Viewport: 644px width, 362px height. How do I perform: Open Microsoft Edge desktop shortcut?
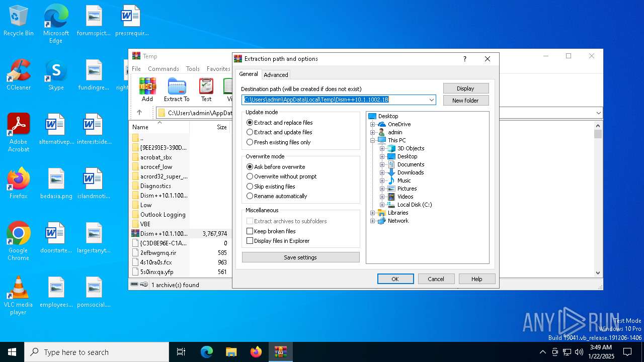tap(56, 24)
